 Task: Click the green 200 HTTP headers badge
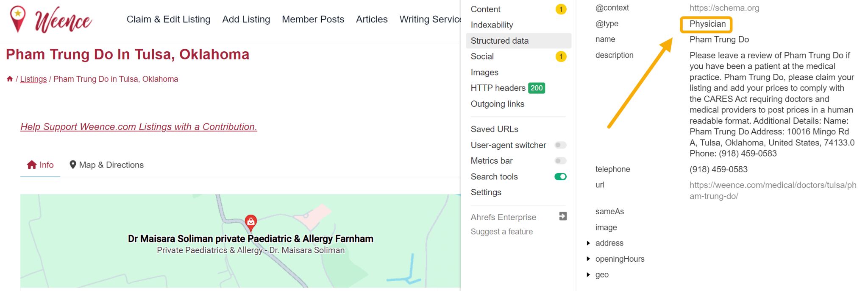click(x=536, y=88)
